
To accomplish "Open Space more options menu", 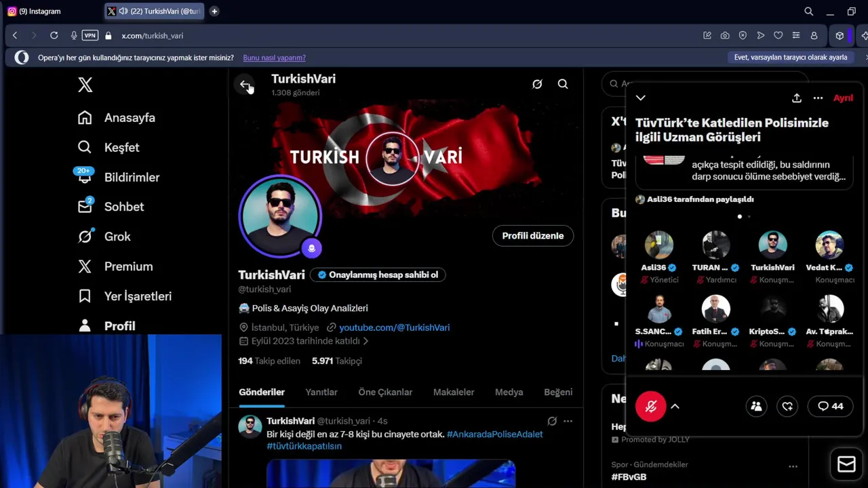I will pyautogui.click(x=818, y=98).
